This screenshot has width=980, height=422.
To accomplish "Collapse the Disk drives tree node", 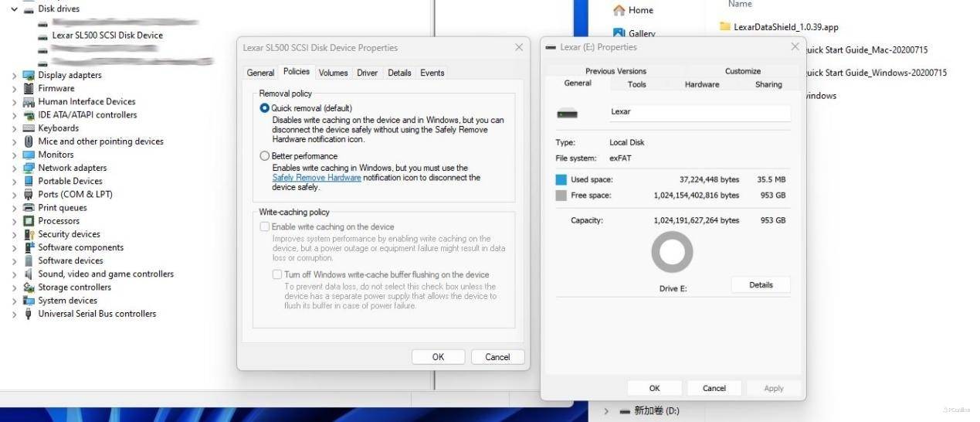I will (x=14, y=9).
